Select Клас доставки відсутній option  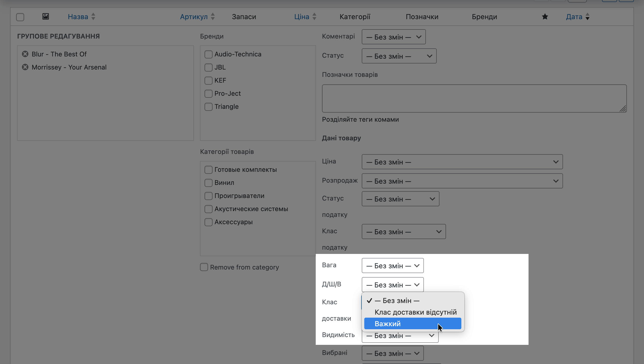click(413, 312)
